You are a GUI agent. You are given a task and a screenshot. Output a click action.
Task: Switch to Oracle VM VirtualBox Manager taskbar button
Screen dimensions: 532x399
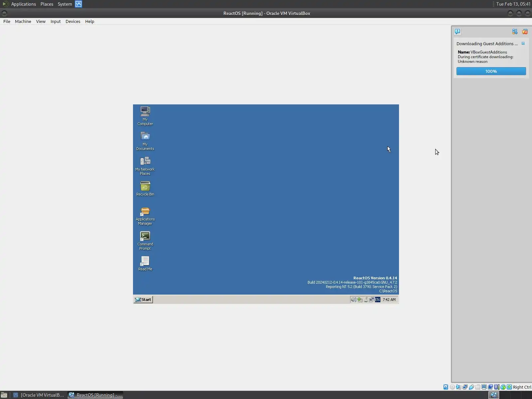(x=39, y=395)
